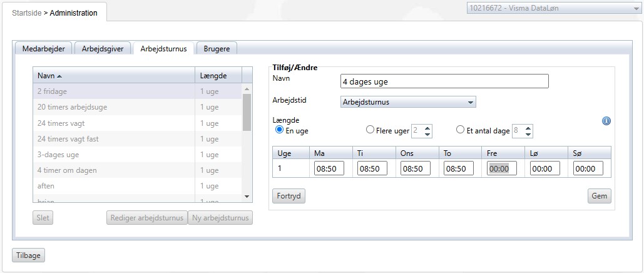
Task: Choose the 'Et antal dage' radio option
Action: [461, 130]
